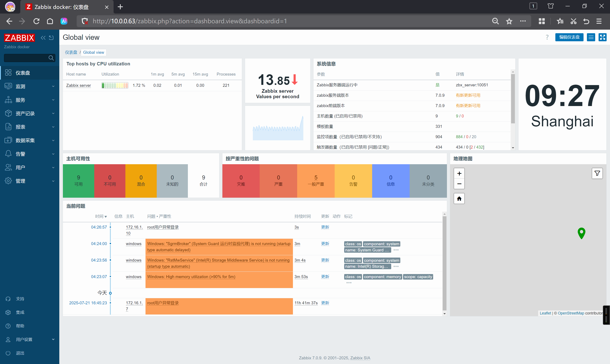The height and width of the screenshot is (364, 610).
Task: Reset map to home view
Action: tap(459, 199)
